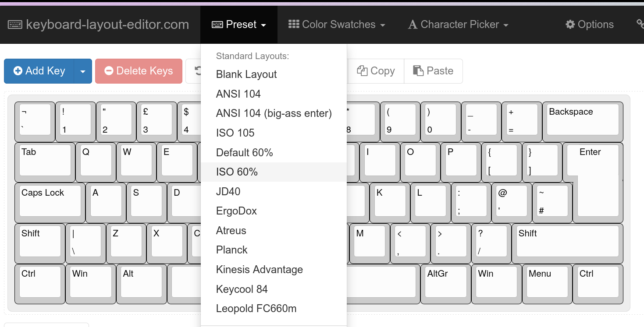Choose the ErgoDox layout preset
644x327 pixels.
click(236, 211)
